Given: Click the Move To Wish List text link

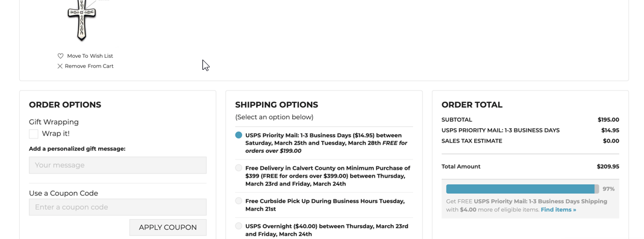Looking at the screenshot, I should [90, 56].
